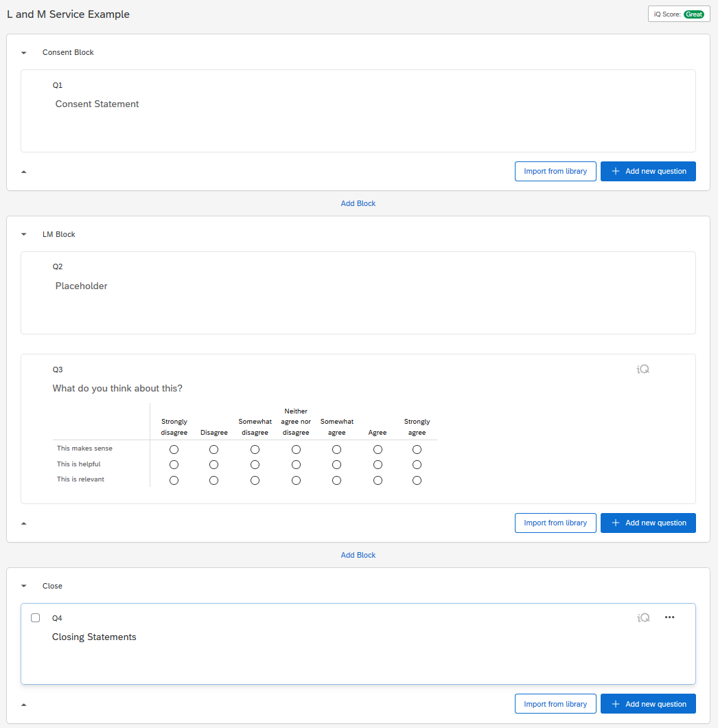Add new question in the Close block
Viewport: 718px width, 728px height.
point(648,705)
